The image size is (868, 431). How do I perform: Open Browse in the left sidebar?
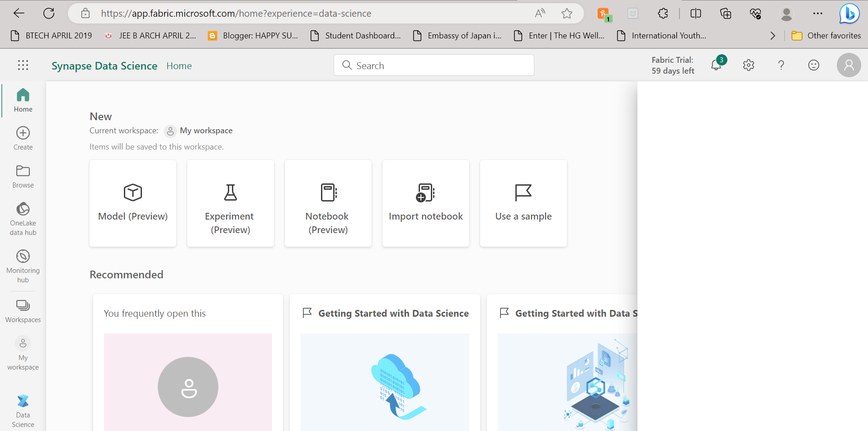(23, 176)
